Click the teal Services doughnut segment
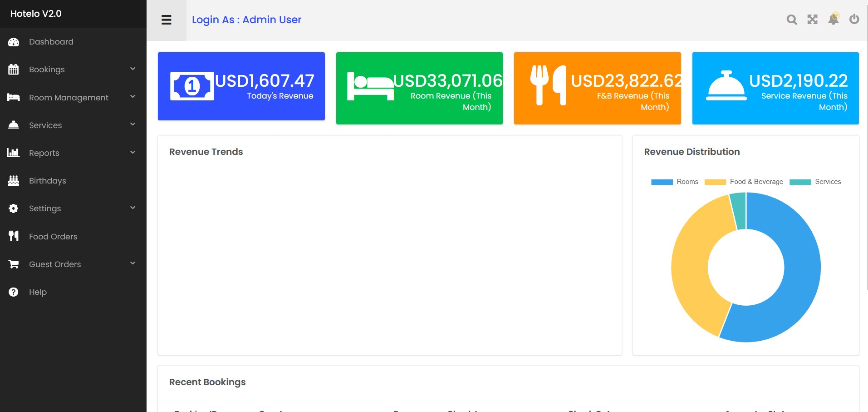The width and height of the screenshot is (868, 412). [x=739, y=210]
